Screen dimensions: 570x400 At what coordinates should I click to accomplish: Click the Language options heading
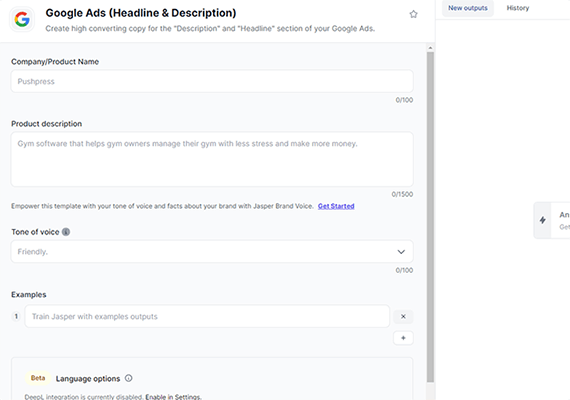point(88,379)
